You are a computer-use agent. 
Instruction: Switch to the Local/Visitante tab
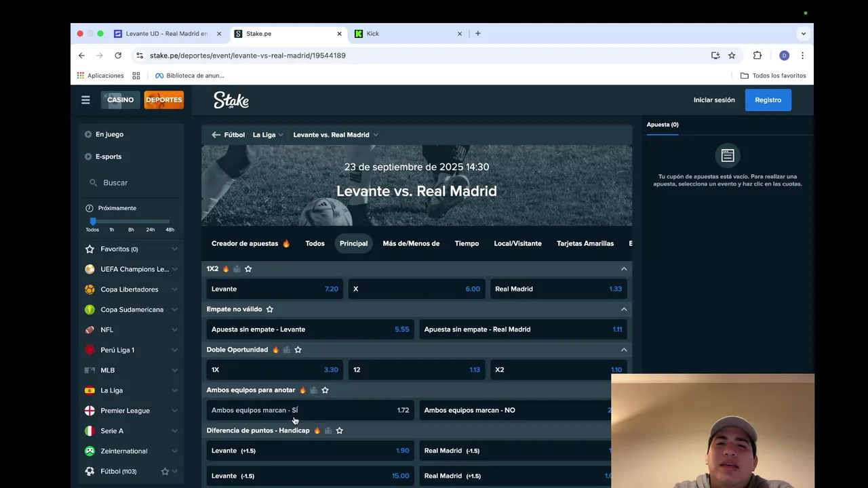pos(517,243)
